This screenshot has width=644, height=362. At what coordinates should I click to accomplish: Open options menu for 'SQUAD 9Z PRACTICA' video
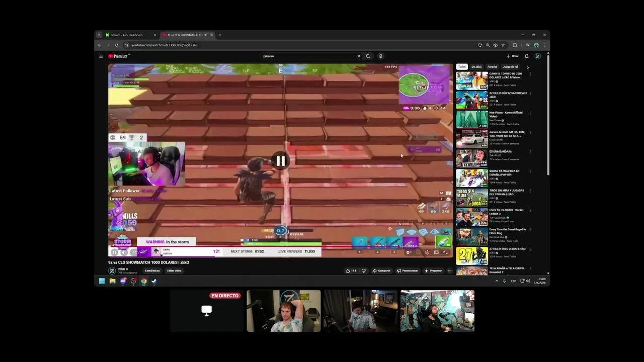530,171
